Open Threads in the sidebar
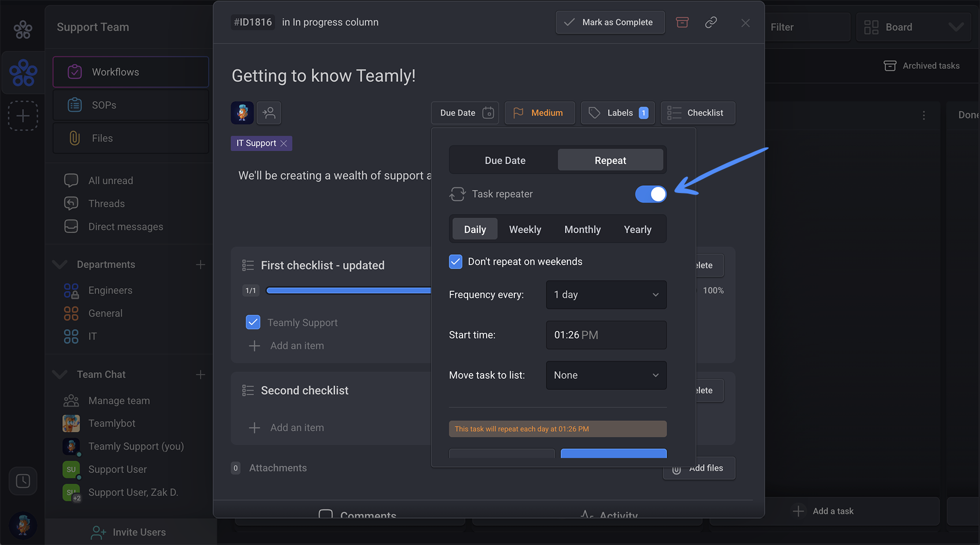 pos(106,204)
